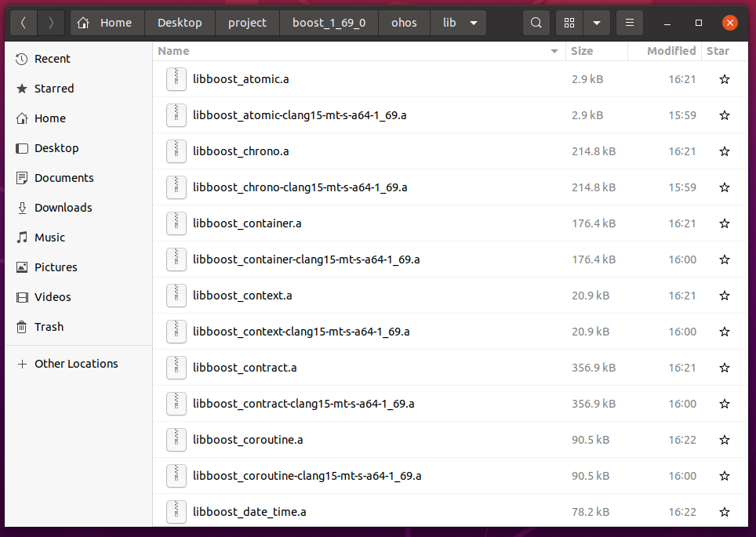The height and width of the screenshot is (537, 756).
Task: Navigate to boost_1_69_0 in the path bar
Action: 329,23
